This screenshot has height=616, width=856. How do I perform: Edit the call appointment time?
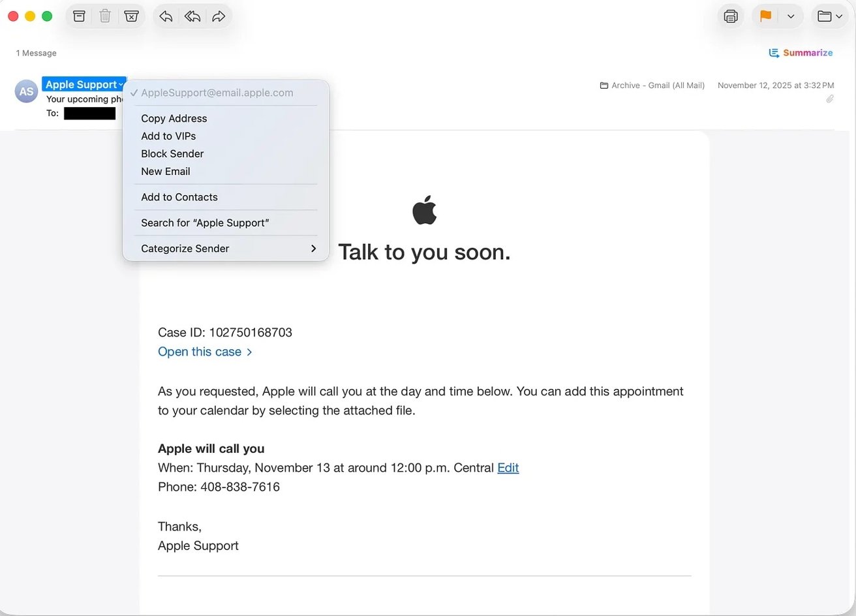[x=508, y=467]
